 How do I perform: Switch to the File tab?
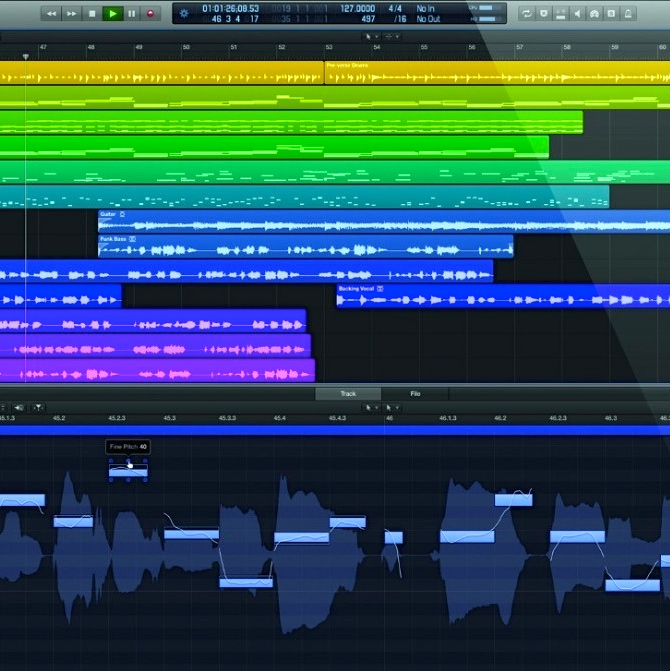(x=415, y=394)
